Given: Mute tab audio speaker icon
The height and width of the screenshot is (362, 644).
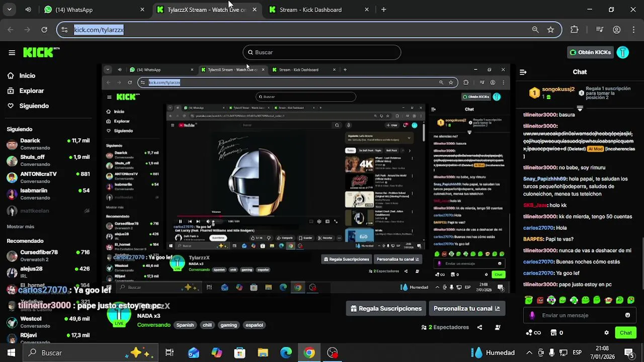Looking at the screenshot, I should (28, 10).
